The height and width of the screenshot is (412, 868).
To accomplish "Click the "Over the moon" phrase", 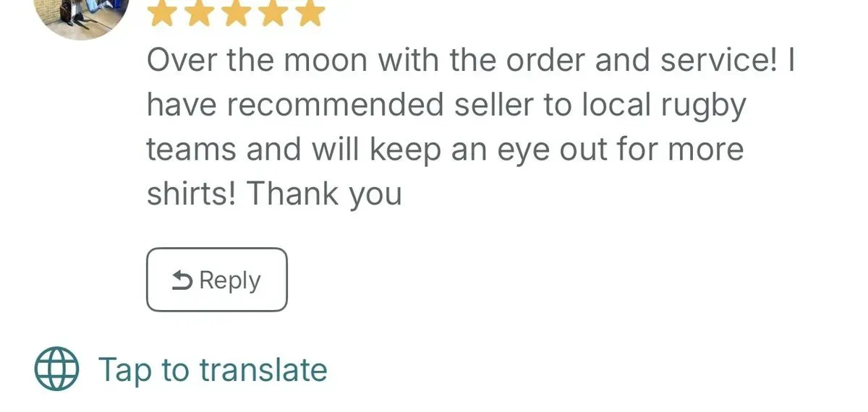I will [x=256, y=61].
